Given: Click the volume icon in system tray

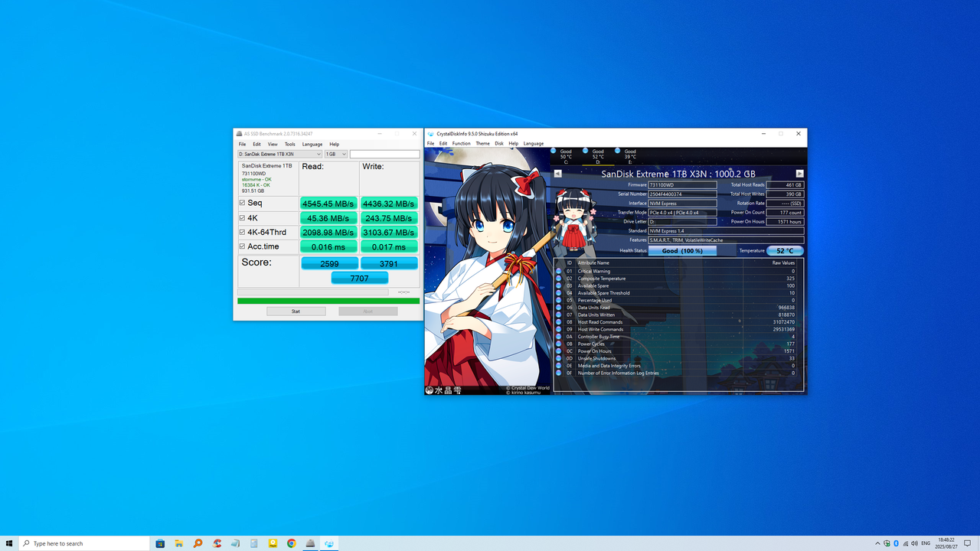Looking at the screenshot, I should pos(915,543).
